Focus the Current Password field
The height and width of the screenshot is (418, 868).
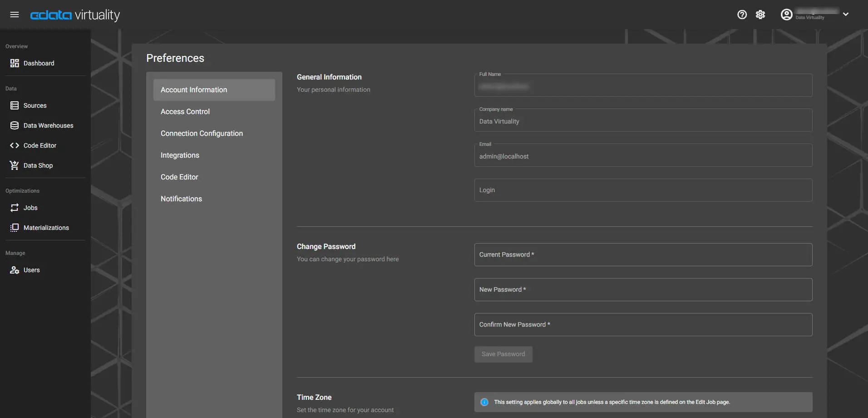(643, 255)
